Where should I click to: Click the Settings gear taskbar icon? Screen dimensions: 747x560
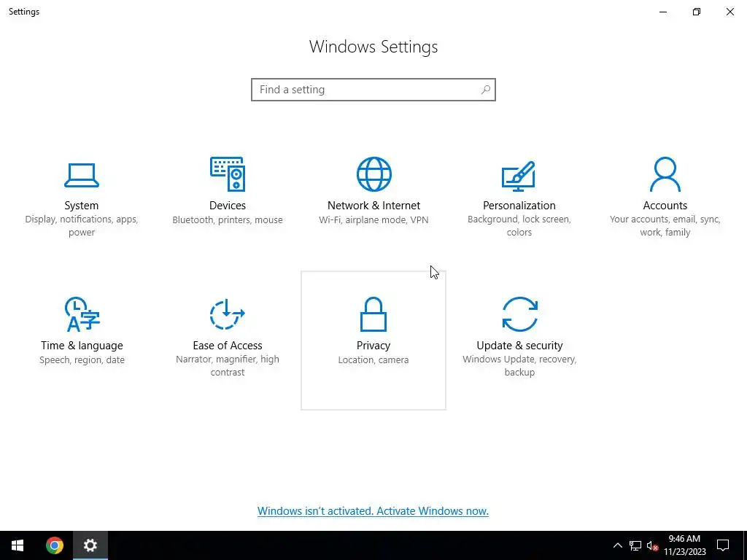click(x=90, y=545)
